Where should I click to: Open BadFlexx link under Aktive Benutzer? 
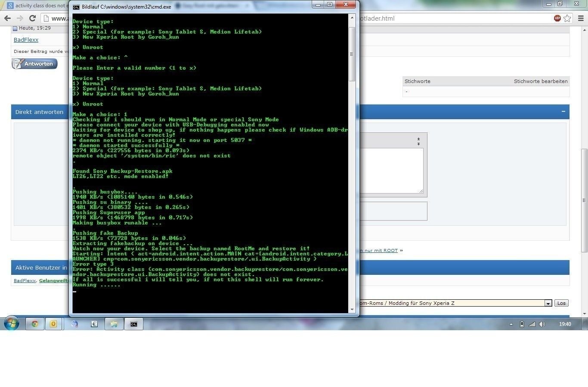(25, 280)
